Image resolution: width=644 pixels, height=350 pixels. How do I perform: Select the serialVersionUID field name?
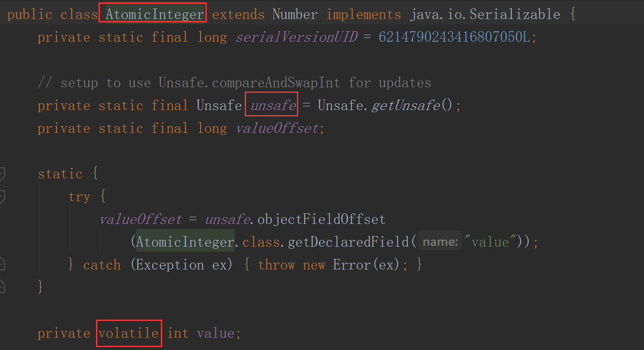(x=296, y=37)
